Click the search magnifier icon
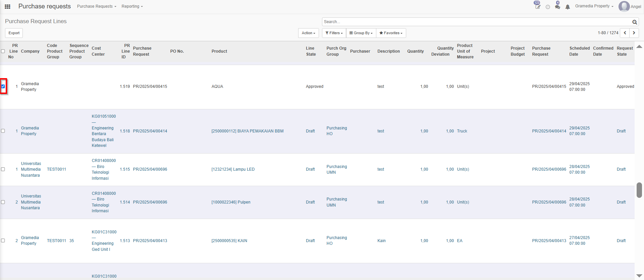The width and height of the screenshot is (644, 280). [635, 22]
